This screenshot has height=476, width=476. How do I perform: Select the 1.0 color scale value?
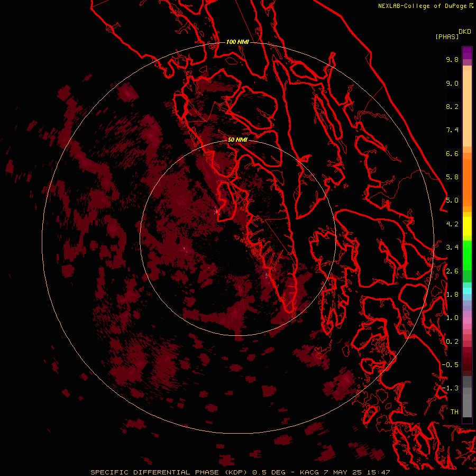[452, 318]
